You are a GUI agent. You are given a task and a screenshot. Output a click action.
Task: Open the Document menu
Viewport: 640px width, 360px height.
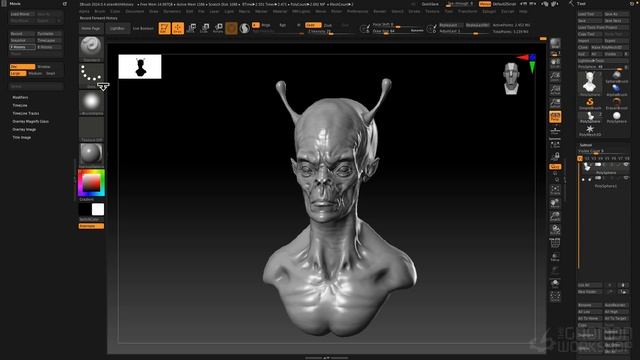[135, 11]
